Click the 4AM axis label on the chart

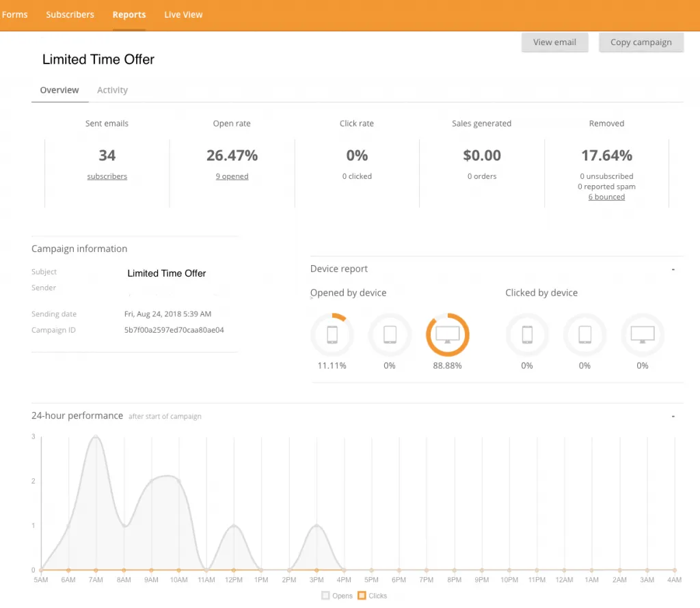[x=675, y=580]
